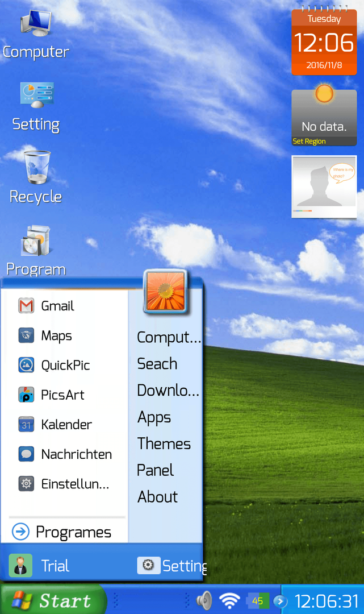Open Einstellun... settings entry

(x=64, y=484)
